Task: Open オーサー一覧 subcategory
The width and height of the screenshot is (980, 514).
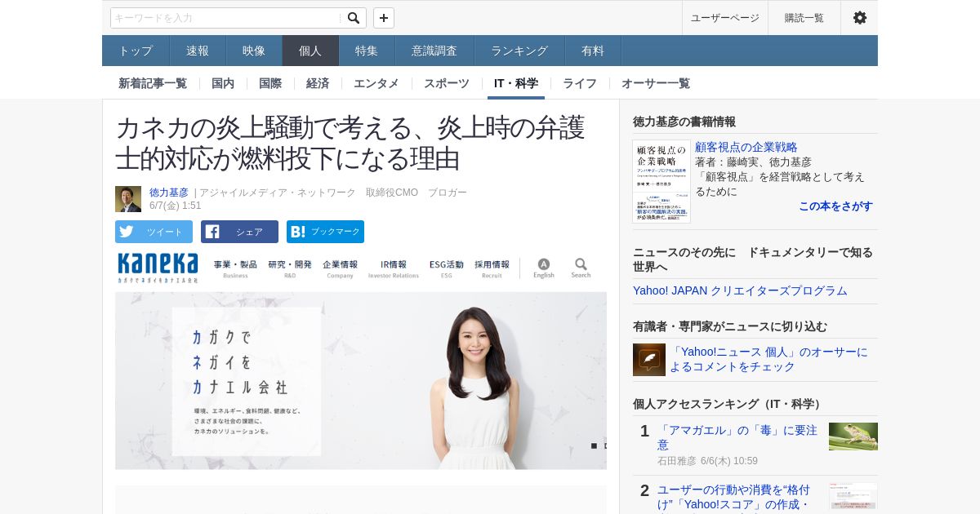Action: 656,83
